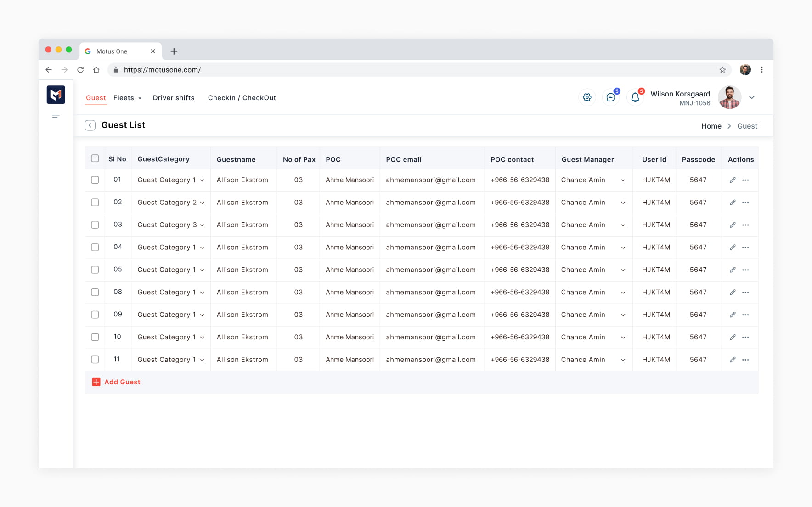812x507 pixels.
Task: Open the Fleets menu
Action: click(127, 98)
